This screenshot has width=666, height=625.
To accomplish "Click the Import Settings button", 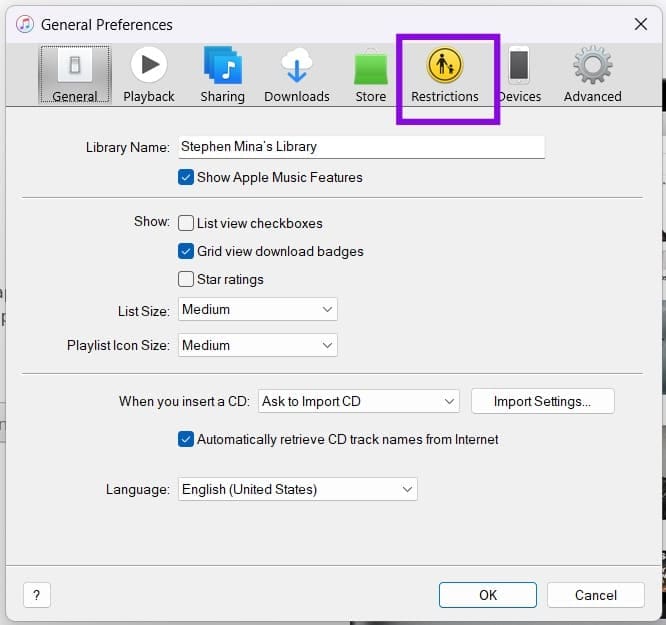I will pos(542,401).
